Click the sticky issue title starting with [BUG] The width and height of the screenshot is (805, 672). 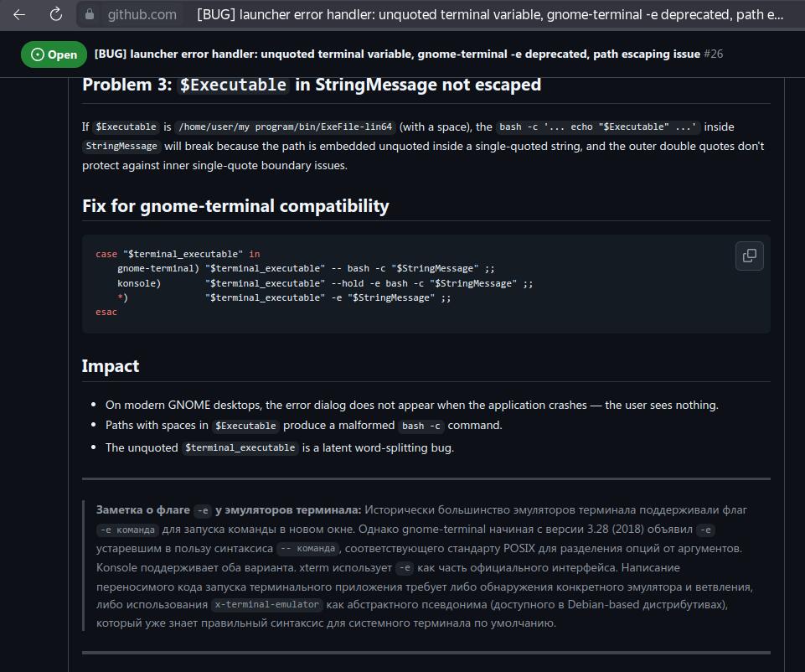pos(397,54)
